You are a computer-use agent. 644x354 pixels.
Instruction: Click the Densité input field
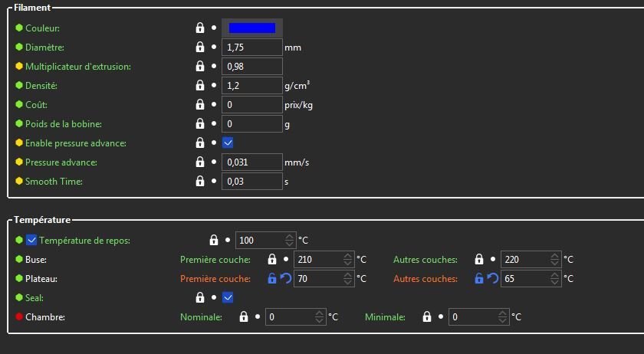pos(251,86)
